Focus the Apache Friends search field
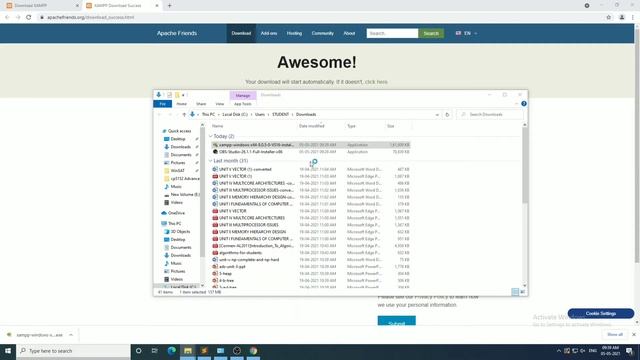The height and width of the screenshot is (360, 640). [392, 33]
